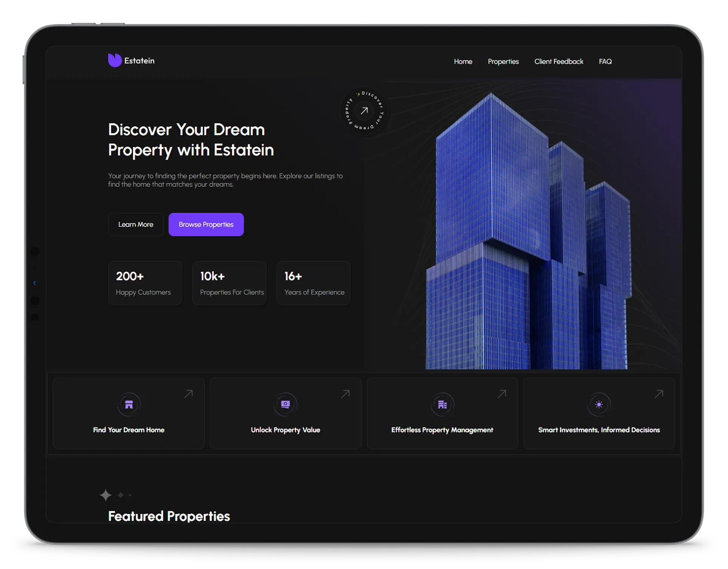Select the arrow icon on Effortless Property Management card

click(x=502, y=393)
